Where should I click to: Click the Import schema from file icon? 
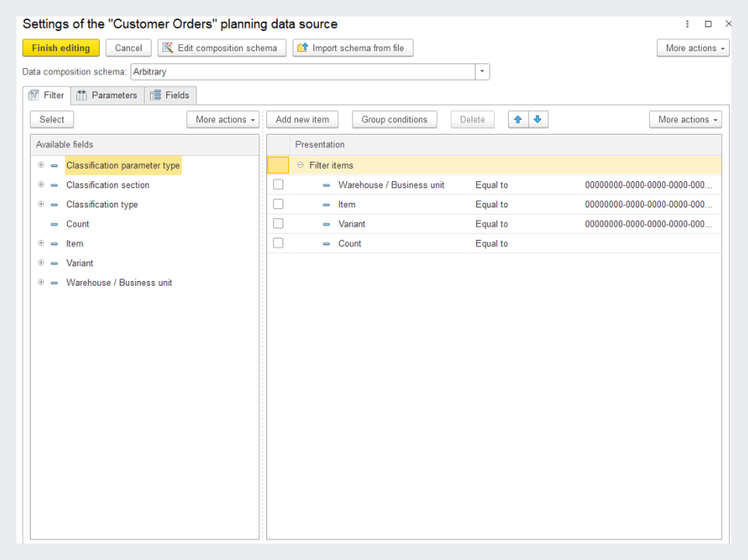303,48
